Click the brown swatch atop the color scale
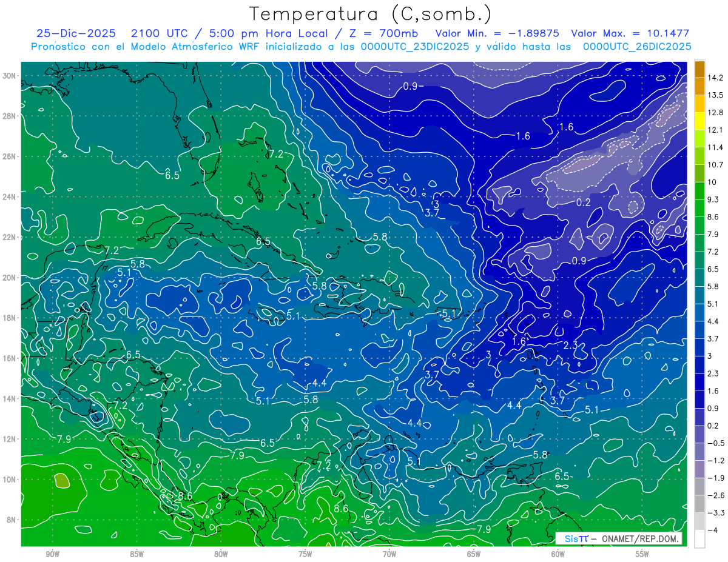The image size is (728, 562). (699, 69)
